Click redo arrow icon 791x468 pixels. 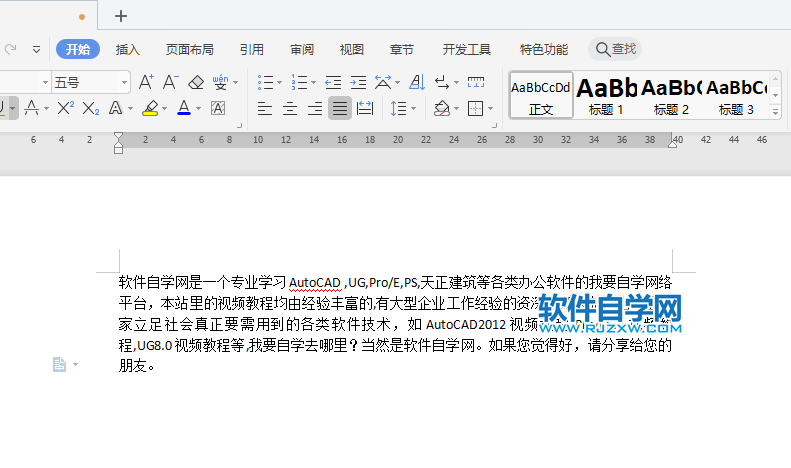(11, 49)
